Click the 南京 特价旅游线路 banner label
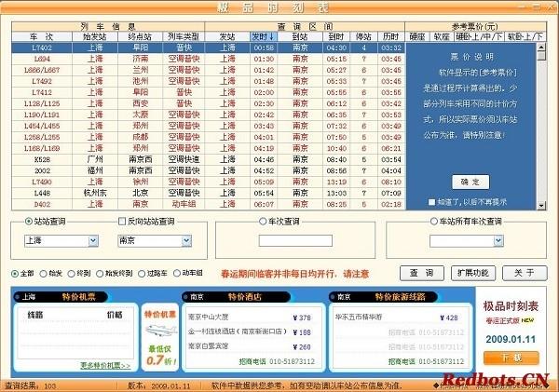559x392 pixels. point(383,297)
